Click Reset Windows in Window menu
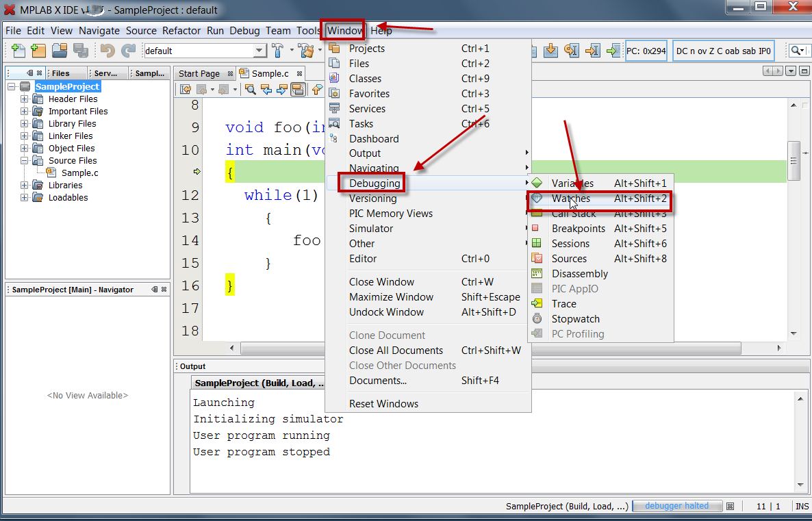The image size is (812, 521). pos(383,404)
